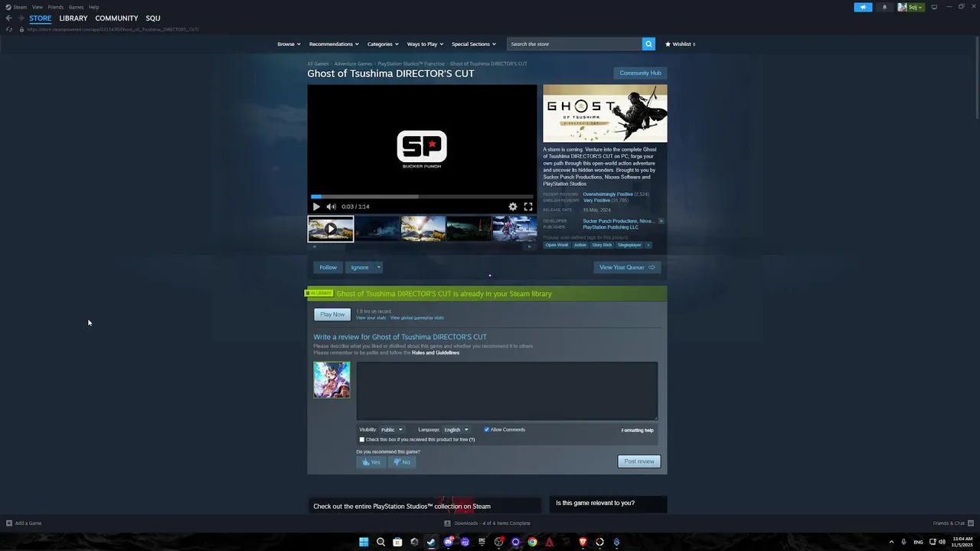
Task: Check the received product for free box
Action: click(362, 439)
